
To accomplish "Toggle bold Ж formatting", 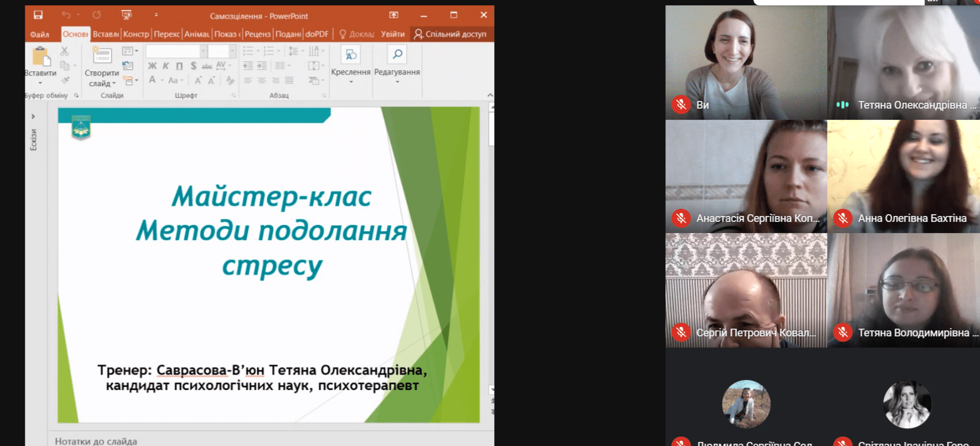I will coord(152,66).
